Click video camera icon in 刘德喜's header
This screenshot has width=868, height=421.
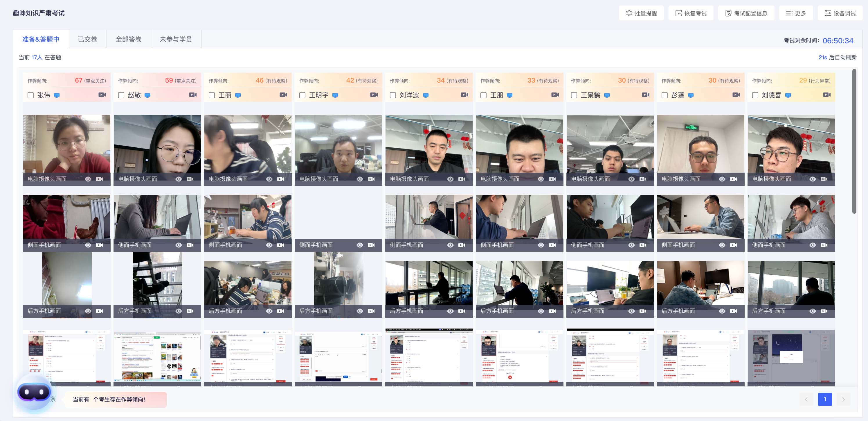tap(826, 95)
